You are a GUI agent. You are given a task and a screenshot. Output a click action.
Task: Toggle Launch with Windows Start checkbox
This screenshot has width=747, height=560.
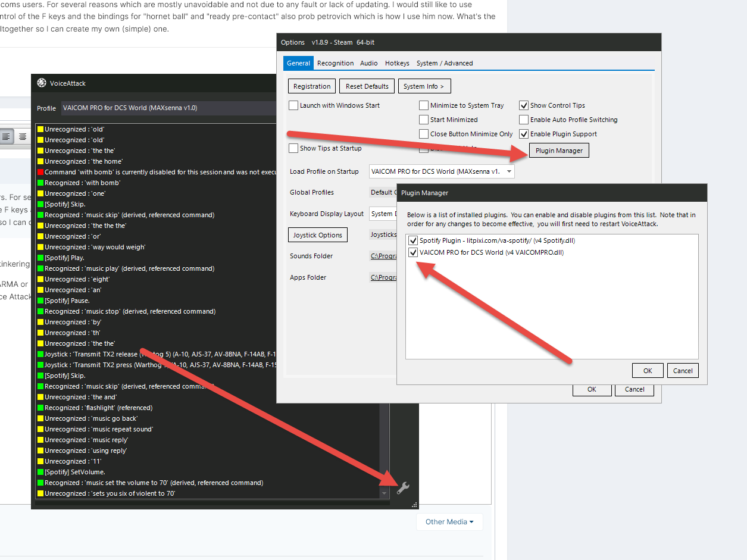pos(293,105)
